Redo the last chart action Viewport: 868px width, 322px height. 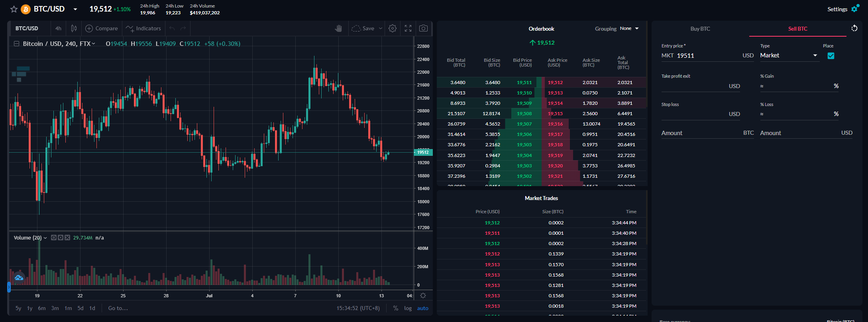pyautogui.click(x=183, y=29)
